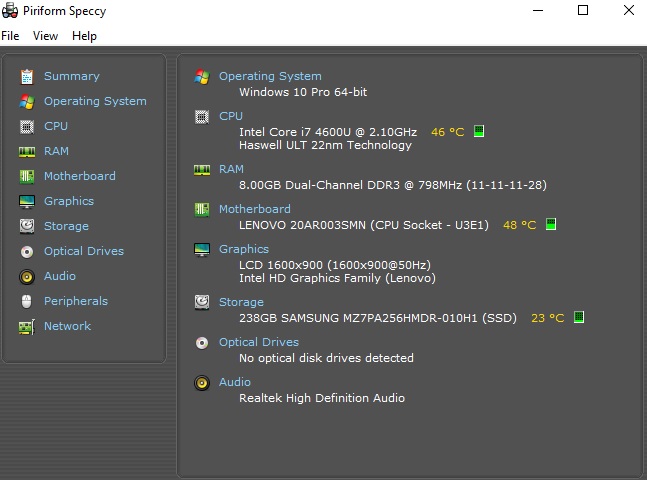Click the Graphics monitor icon in sidebar
The image size is (647, 480).
(x=27, y=201)
